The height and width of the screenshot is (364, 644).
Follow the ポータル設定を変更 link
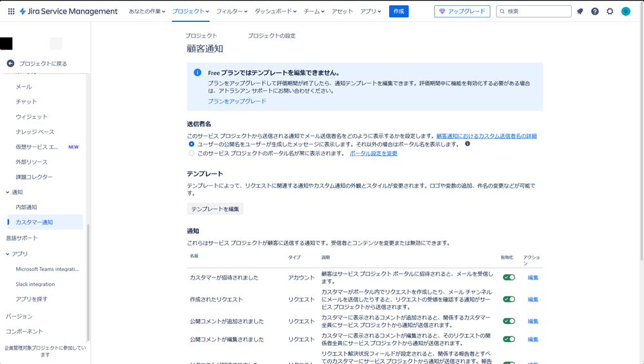[x=374, y=153]
